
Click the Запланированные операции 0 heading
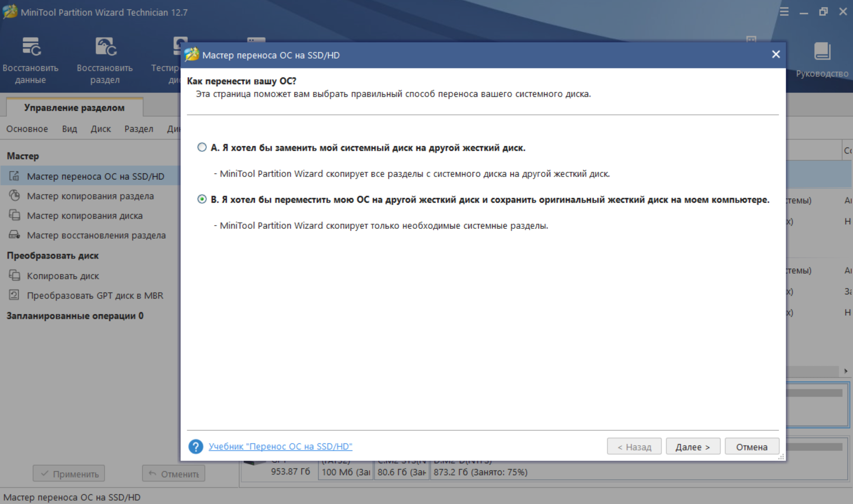(x=75, y=316)
